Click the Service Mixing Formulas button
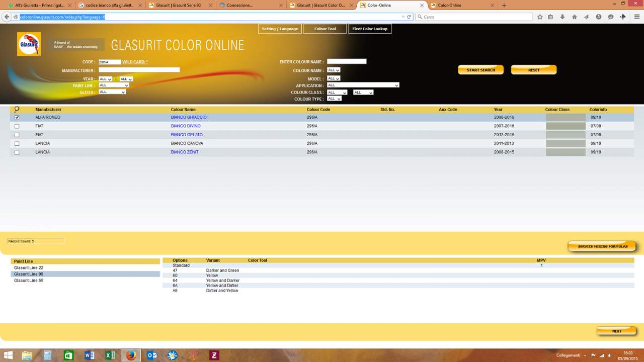The height and width of the screenshot is (362, 644). tap(602, 246)
